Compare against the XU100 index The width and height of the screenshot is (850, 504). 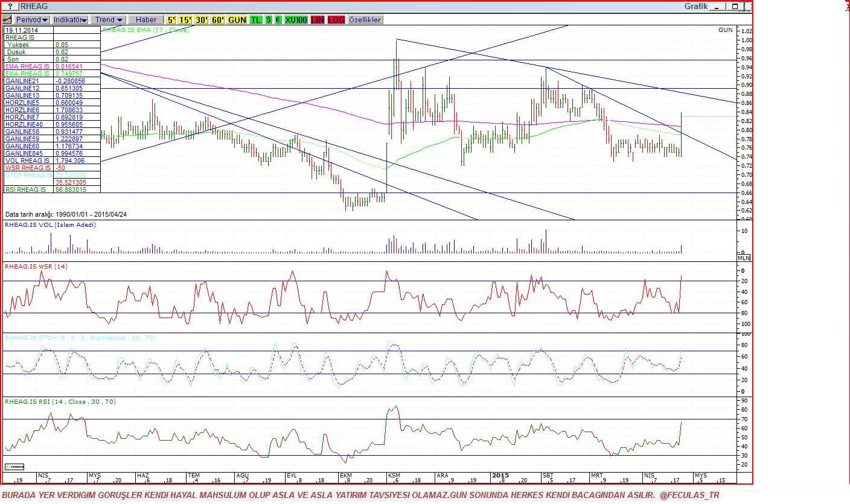pos(296,20)
